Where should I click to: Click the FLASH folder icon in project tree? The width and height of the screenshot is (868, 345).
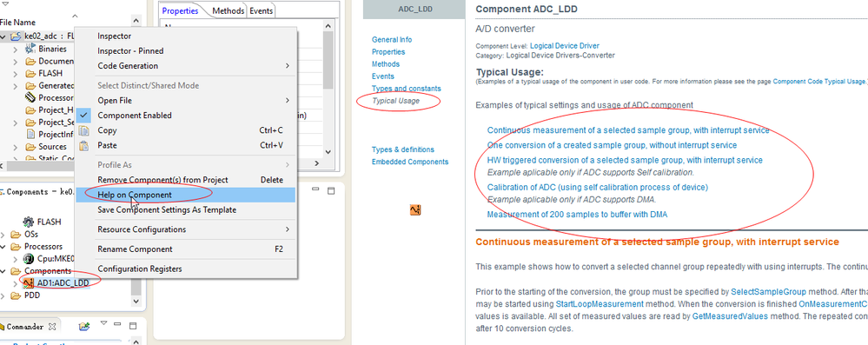[x=30, y=73]
